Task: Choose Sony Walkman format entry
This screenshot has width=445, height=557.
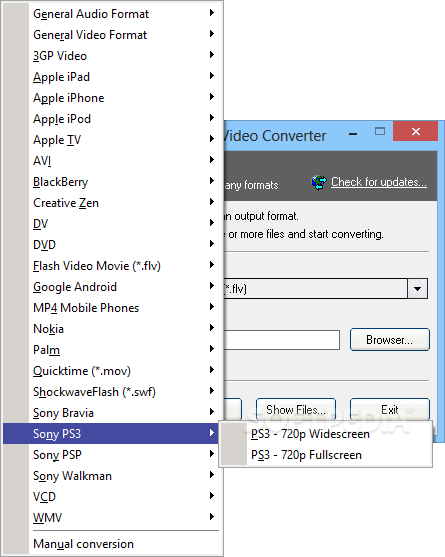Action: point(112,475)
